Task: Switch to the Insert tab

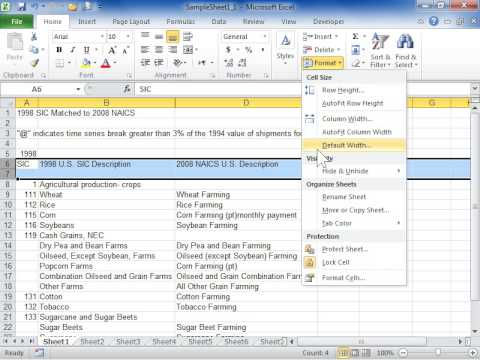Action: click(87, 22)
